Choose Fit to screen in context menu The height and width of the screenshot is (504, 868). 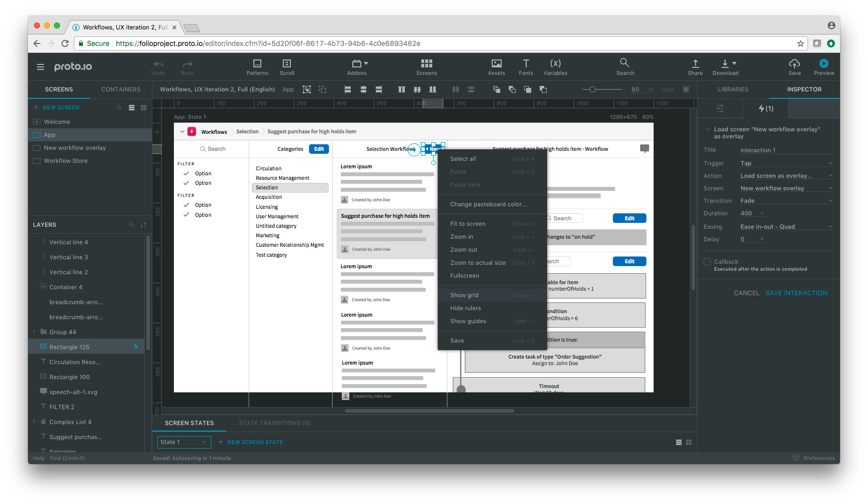(x=492, y=224)
